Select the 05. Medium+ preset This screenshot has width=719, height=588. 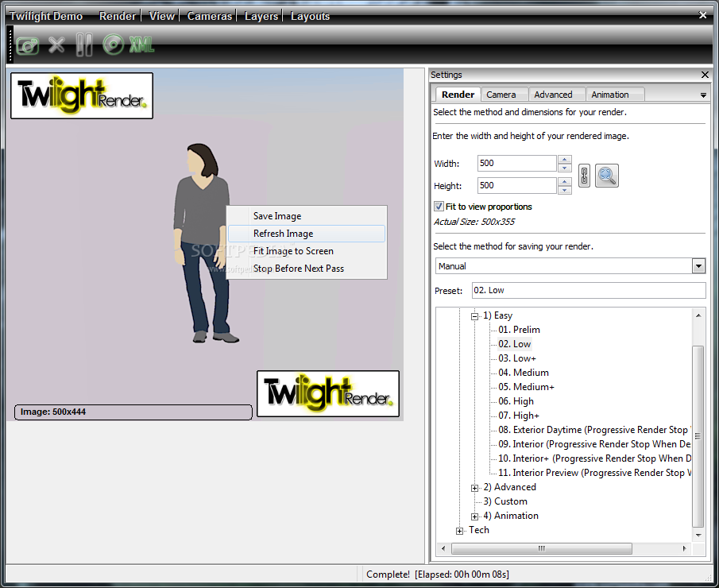coord(527,387)
